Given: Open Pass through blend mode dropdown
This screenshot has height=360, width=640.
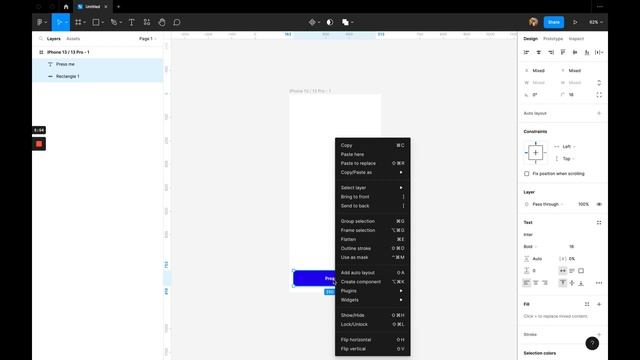Looking at the screenshot, I should pyautogui.click(x=548, y=204).
